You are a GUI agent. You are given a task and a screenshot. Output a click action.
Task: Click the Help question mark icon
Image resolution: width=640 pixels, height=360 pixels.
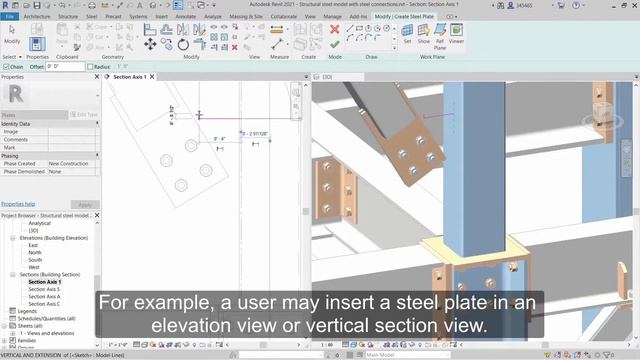pyautogui.click(x=576, y=5)
